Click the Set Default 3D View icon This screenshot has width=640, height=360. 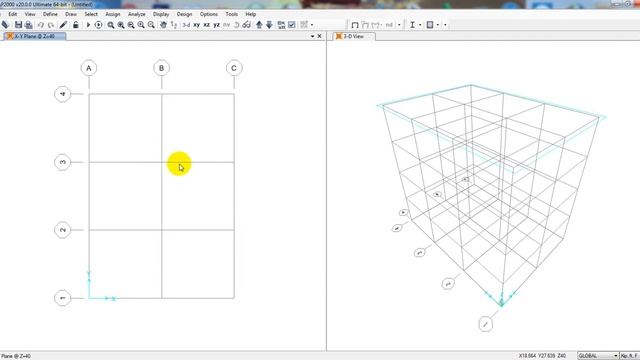coord(174,25)
